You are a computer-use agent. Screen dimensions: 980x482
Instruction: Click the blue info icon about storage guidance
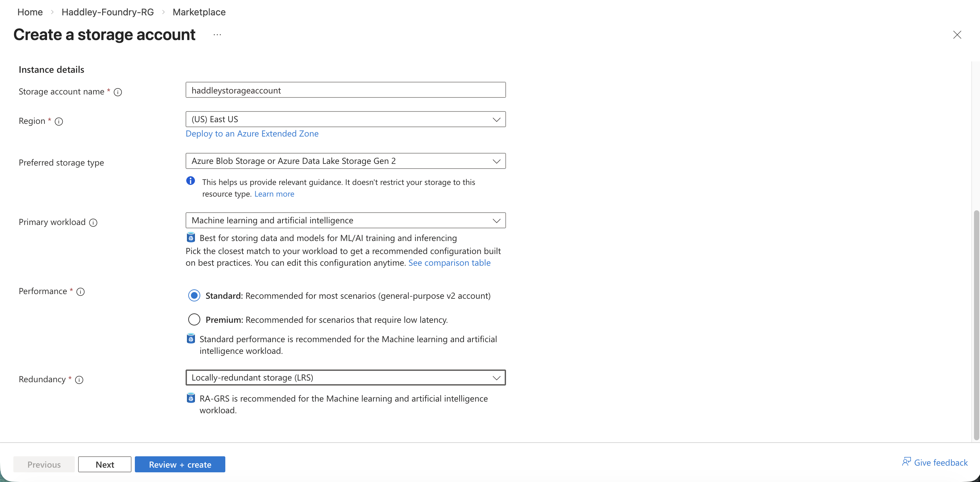tap(191, 181)
